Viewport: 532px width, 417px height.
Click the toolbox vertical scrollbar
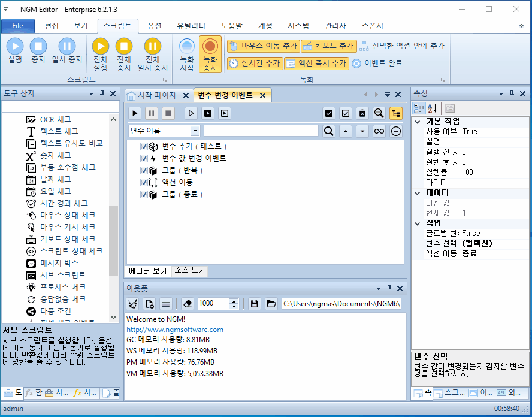pos(114,240)
